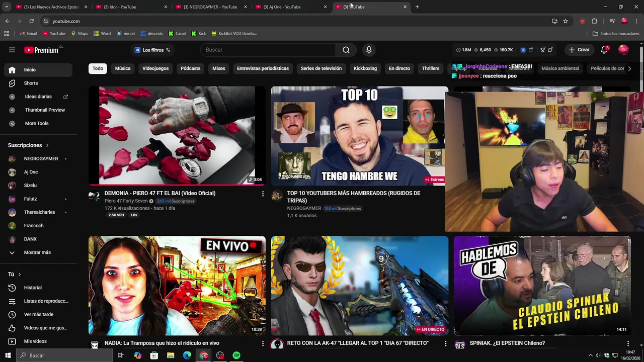Viewport: 644px width, 362px height.
Task: Click the Crear button
Action: click(x=579, y=50)
